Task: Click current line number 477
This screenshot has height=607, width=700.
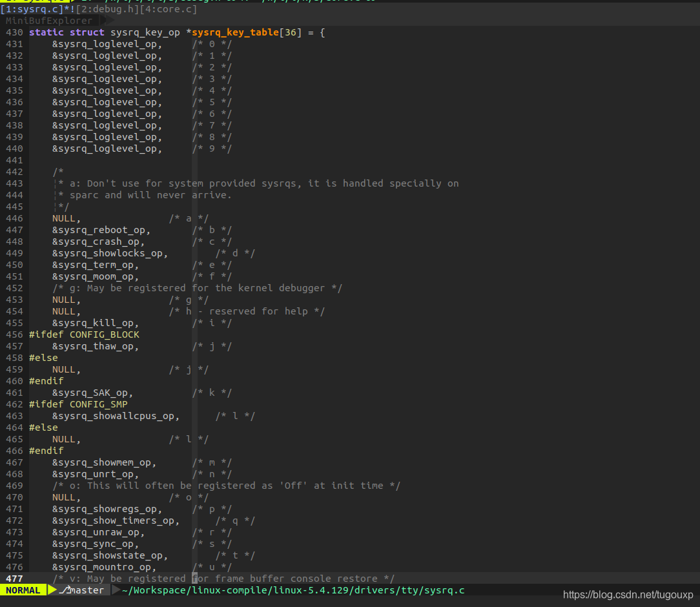Action: coord(14,579)
